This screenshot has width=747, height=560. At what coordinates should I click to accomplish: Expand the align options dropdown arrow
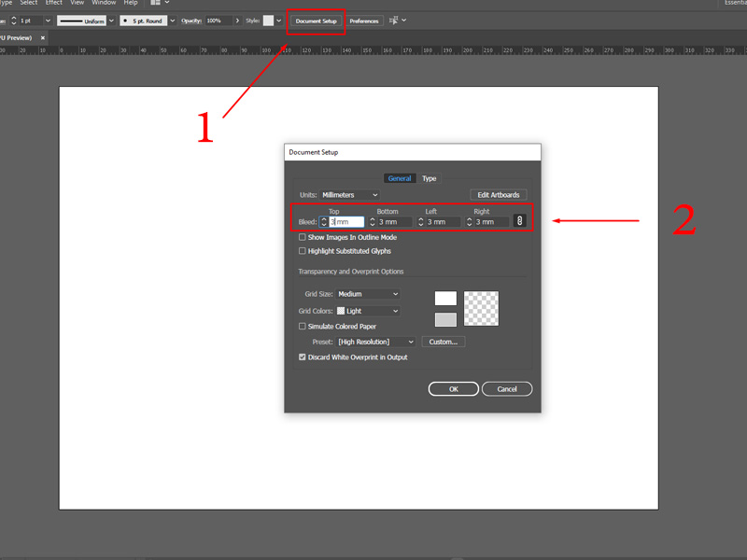pyautogui.click(x=404, y=21)
